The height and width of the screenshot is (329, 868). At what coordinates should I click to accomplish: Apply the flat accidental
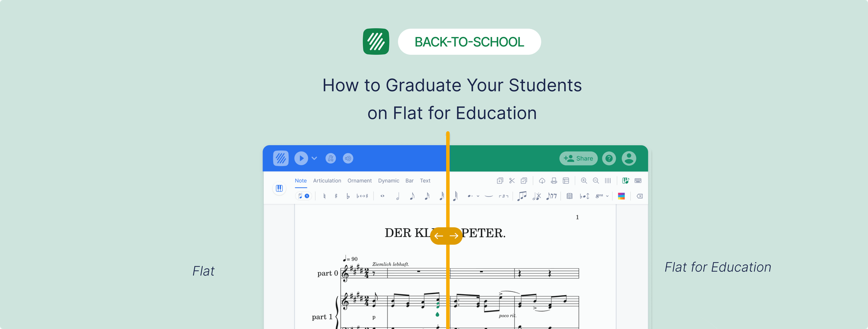click(348, 196)
